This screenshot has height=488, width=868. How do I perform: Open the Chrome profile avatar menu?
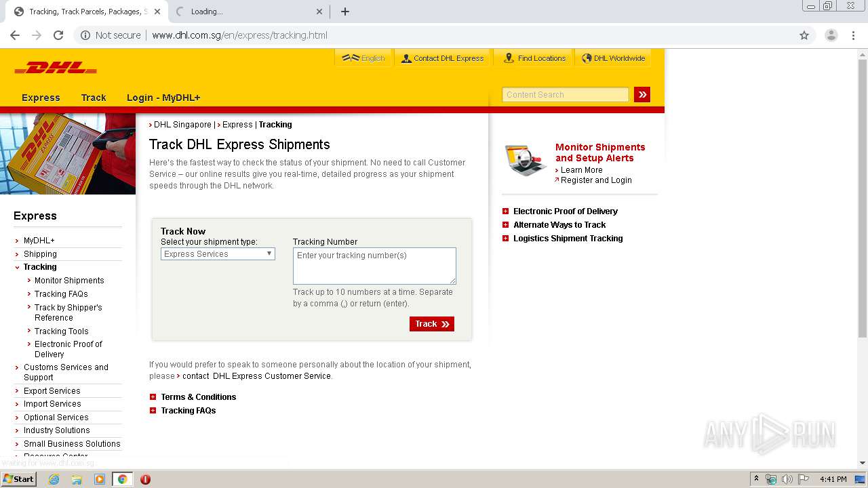[831, 35]
